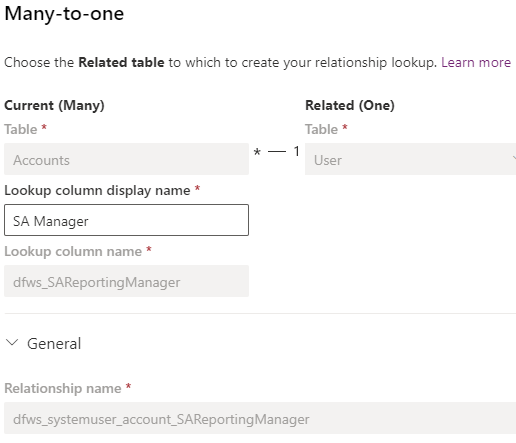
Task: Click the Lookup column name label
Action: pyautogui.click(x=73, y=251)
